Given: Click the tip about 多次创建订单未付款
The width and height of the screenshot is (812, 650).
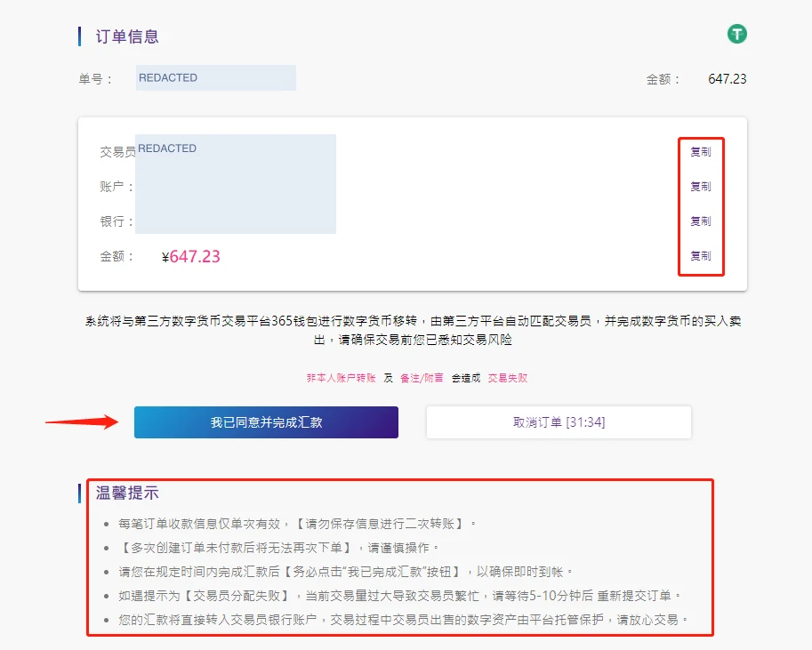Looking at the screenshot, I should (x=278, y=548).
